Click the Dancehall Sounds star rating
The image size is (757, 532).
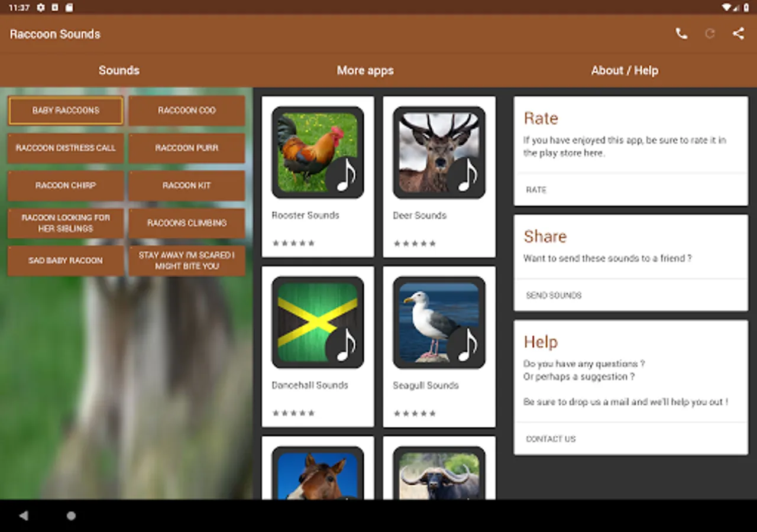[x=293, y=413]
